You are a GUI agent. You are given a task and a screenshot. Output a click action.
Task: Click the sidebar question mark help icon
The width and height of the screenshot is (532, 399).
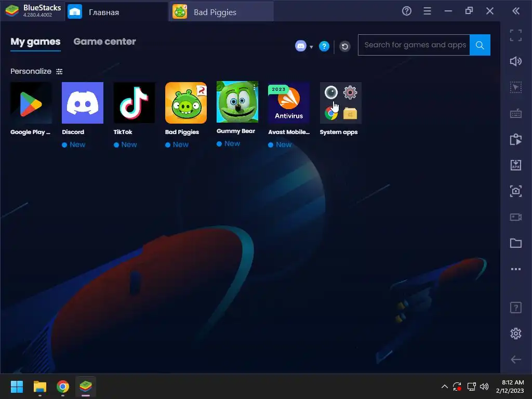516,308
